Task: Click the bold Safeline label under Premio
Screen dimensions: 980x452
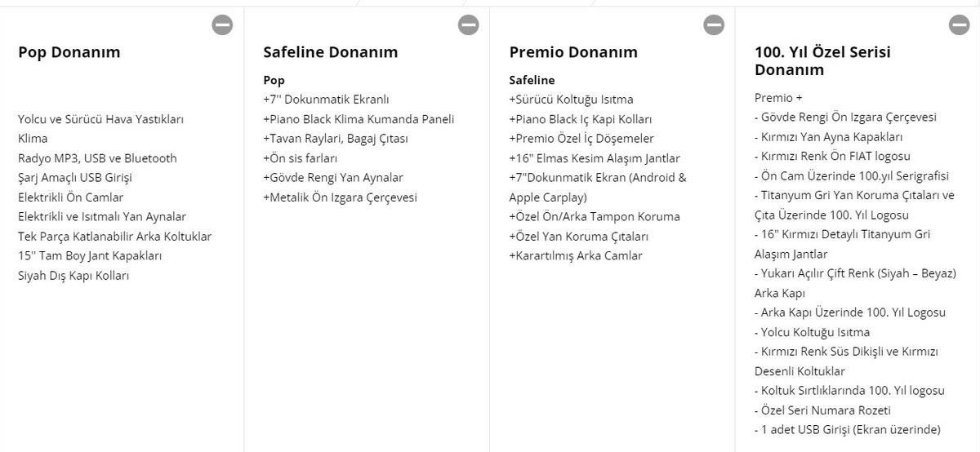Action: [x=532, y=80]
